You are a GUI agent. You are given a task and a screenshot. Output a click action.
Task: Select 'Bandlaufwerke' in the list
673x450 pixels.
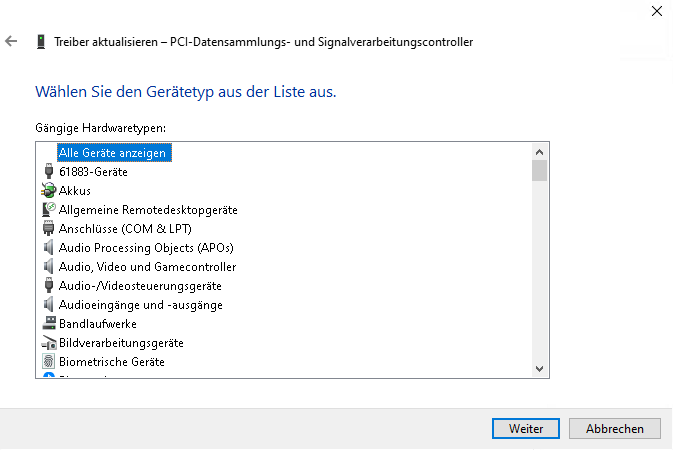(x=97, y=324)
